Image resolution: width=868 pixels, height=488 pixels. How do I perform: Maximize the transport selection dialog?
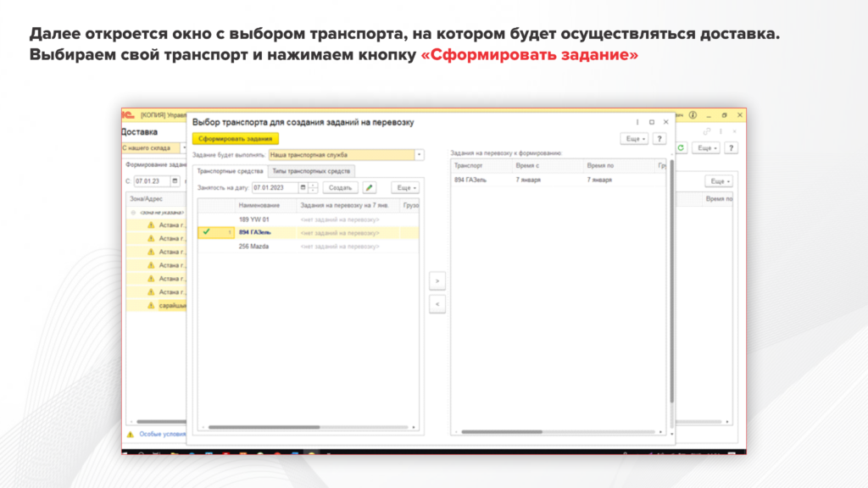point(652,122)
